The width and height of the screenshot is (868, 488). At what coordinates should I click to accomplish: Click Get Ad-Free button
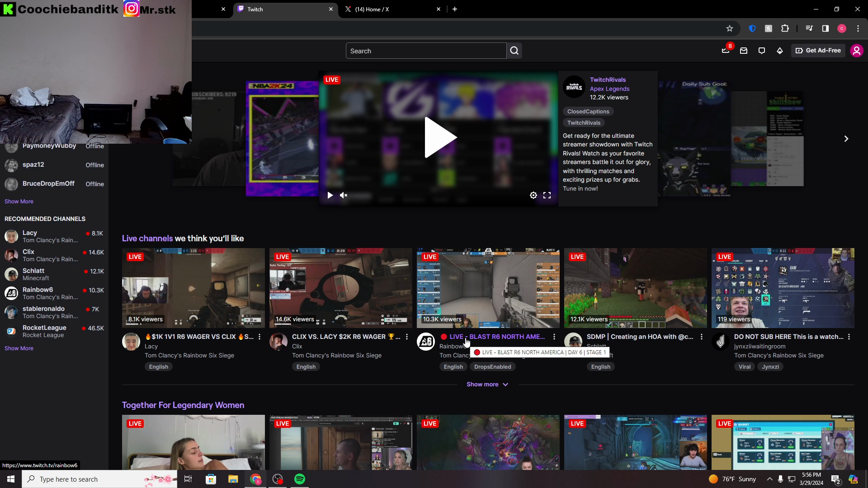[818, 51]
